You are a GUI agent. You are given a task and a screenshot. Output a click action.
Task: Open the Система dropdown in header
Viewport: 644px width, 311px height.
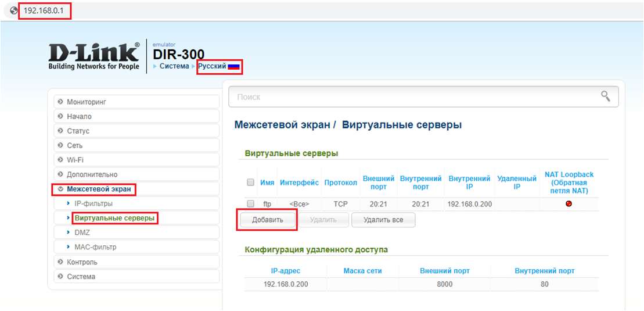[x=174, y=66]
